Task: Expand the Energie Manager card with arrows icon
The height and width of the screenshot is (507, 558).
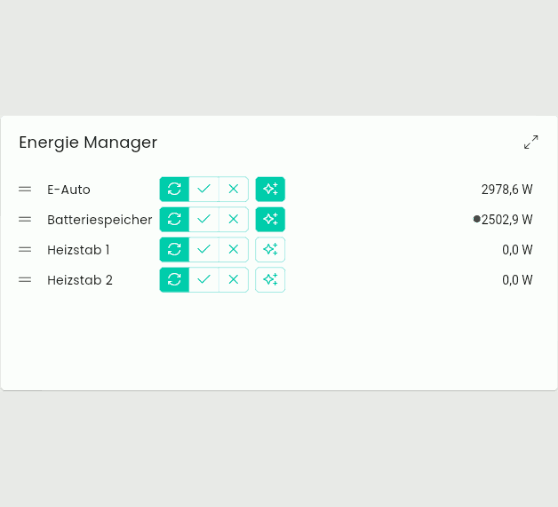Action: click(531, 142)
